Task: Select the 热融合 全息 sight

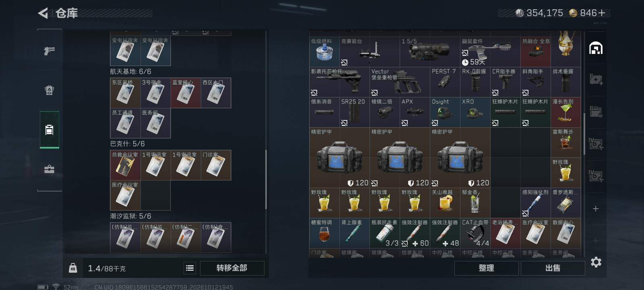Action: pyautogui.click(x=535, y=52)
